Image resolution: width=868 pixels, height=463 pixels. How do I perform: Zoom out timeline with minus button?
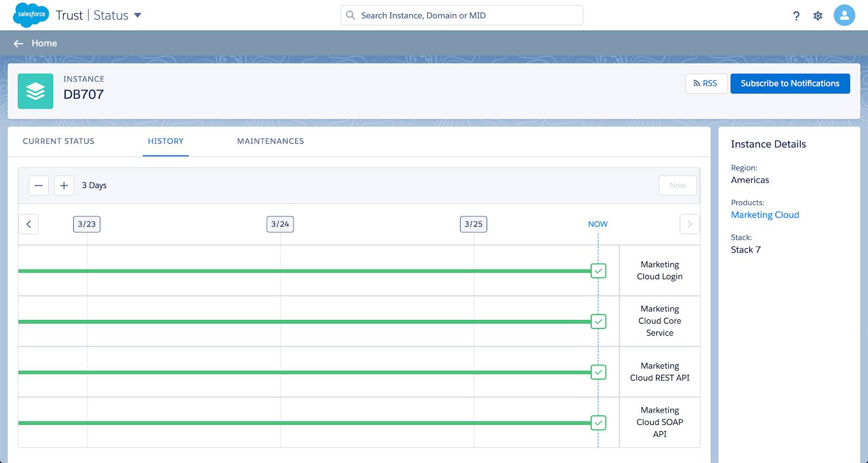tap(39, 185)
